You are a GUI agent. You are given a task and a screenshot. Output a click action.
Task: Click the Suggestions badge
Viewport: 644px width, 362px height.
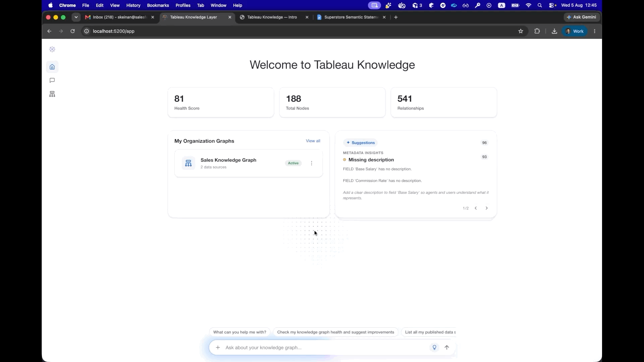pyautogui.click(x=360, y=143)
